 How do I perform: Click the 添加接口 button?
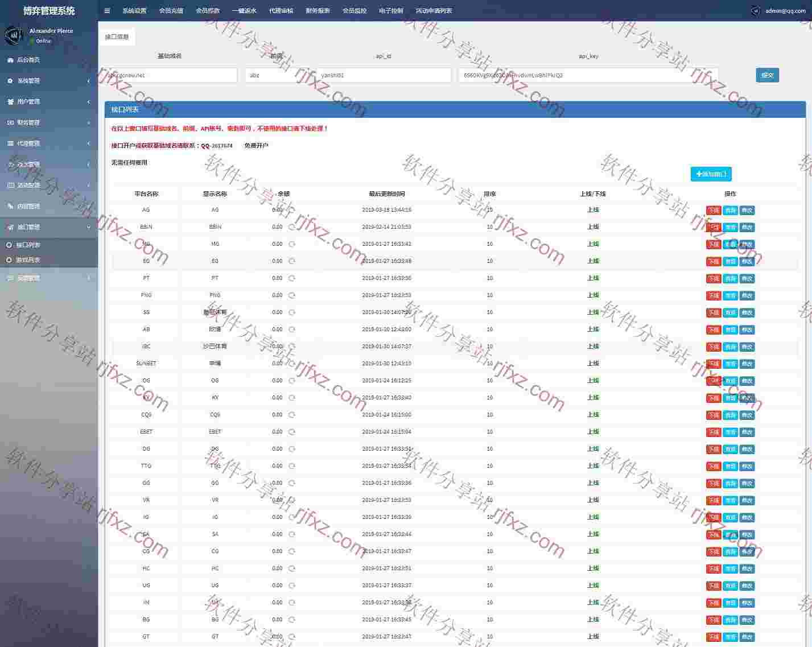711,174
